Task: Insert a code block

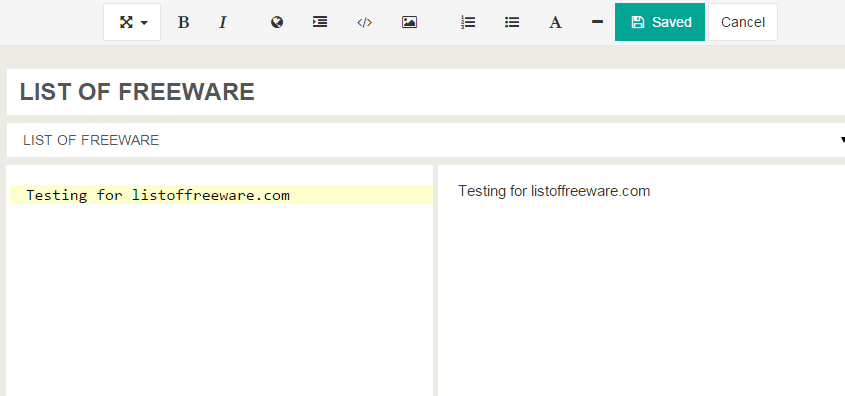Action: coord(364,22)
